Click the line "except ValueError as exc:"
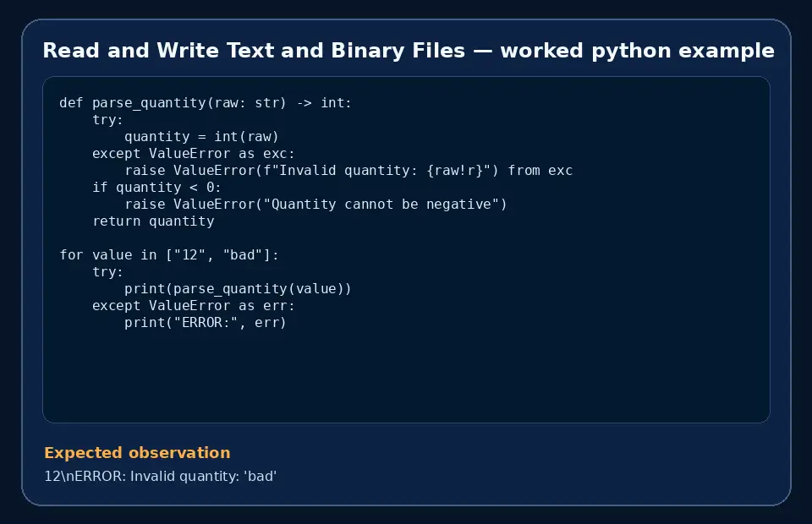The image size is (812, 524). [x=194, y=154]
